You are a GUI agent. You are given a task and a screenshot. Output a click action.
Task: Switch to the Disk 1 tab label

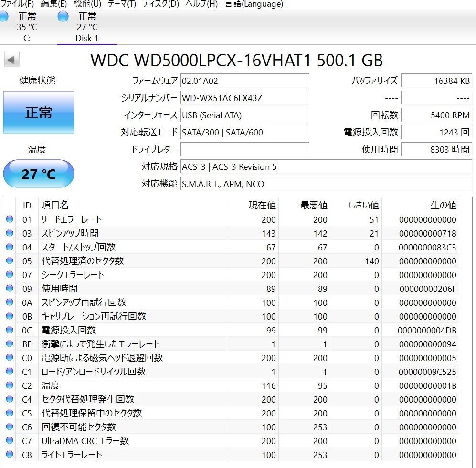click(x=87, y=38)
